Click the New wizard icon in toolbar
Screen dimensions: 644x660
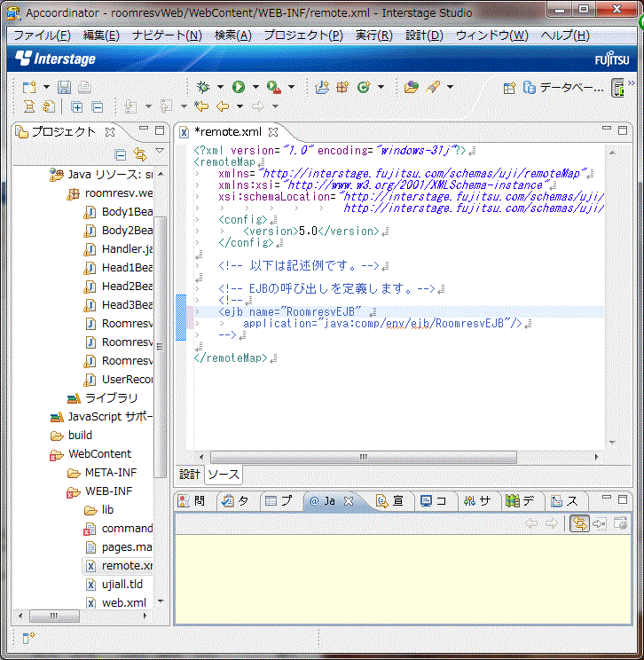[29, 87]
